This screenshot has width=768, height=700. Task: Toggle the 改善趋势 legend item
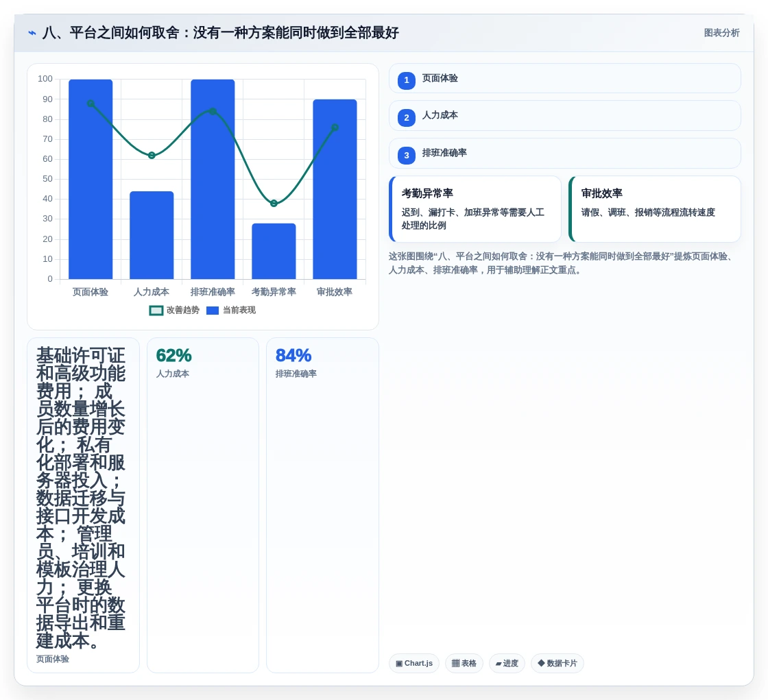coord(174,310)
